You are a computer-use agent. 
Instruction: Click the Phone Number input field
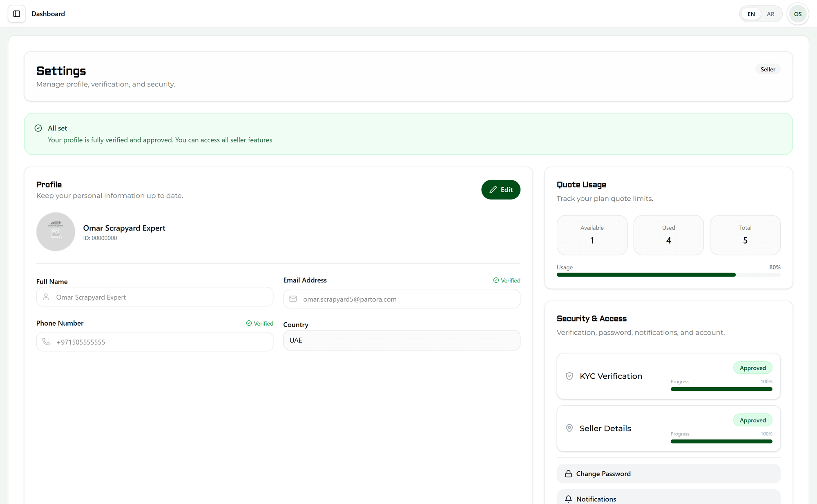[x=154, y=342]
